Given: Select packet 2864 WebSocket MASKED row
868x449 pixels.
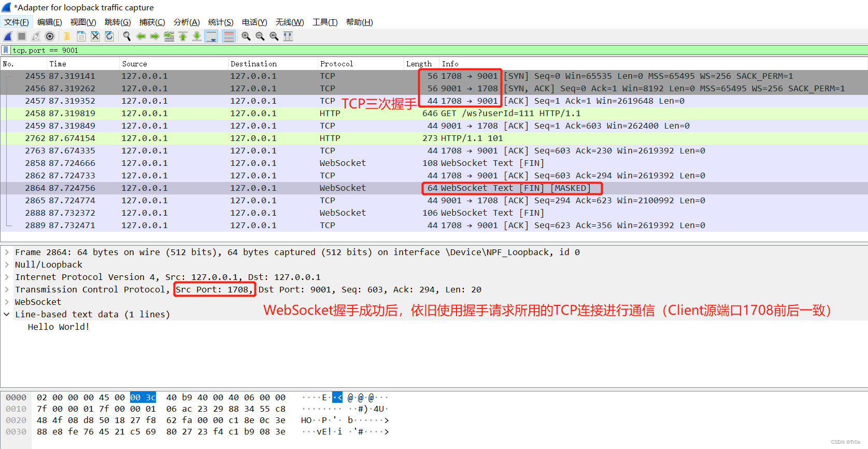Looking at the screenshot, I should [x=434, y=188].
